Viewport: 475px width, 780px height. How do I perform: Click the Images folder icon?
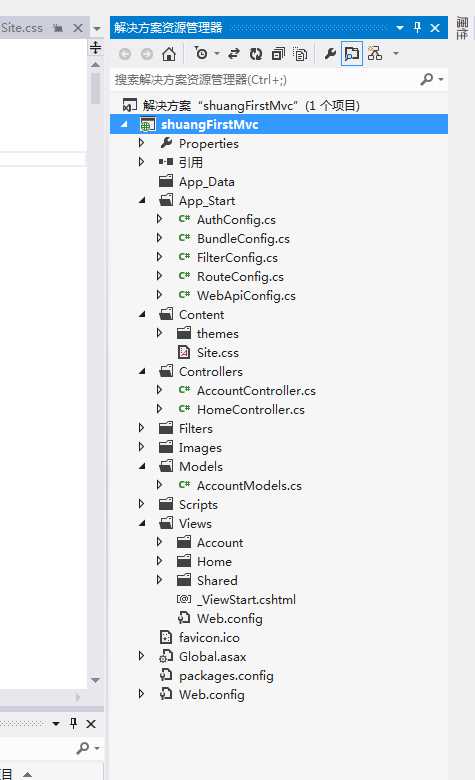(166, 447)
